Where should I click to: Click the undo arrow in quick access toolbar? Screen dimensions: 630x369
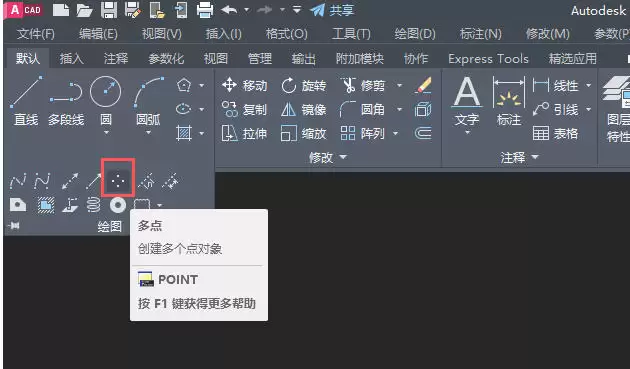point(229,10)
